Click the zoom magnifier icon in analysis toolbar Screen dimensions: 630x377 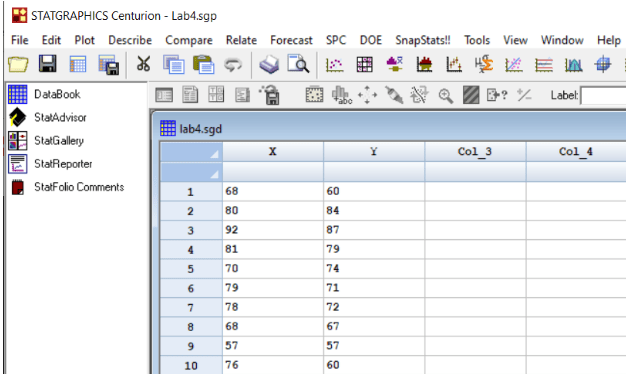pos(446,96)
